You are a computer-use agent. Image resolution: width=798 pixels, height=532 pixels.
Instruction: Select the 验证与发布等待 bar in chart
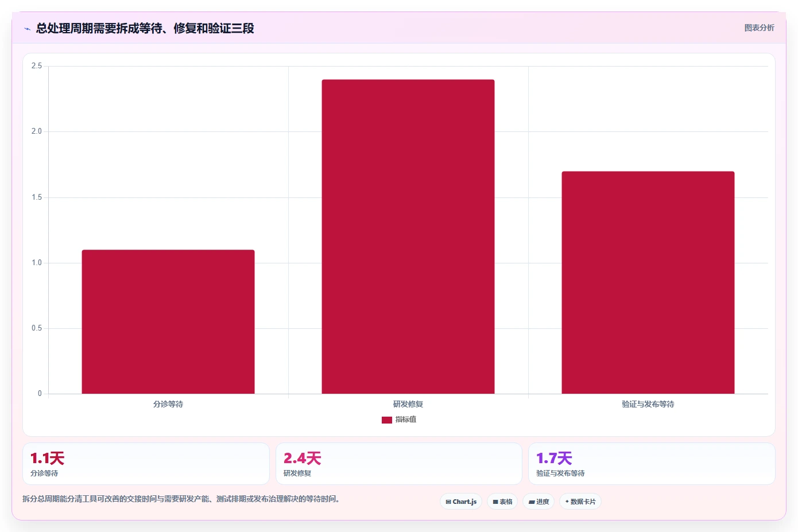tap(648, 282)
